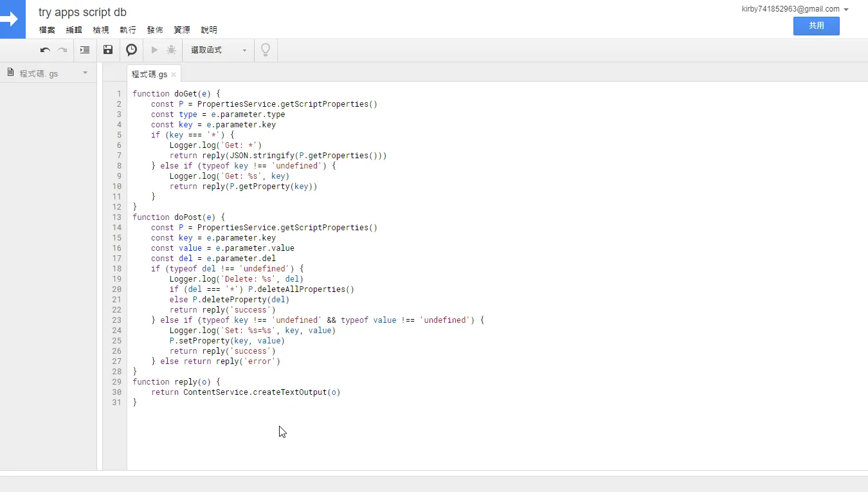Viewport: 868px width, 492px height.
Task: Select 程式碼.gs file in the sidebar
Action: 39,73
